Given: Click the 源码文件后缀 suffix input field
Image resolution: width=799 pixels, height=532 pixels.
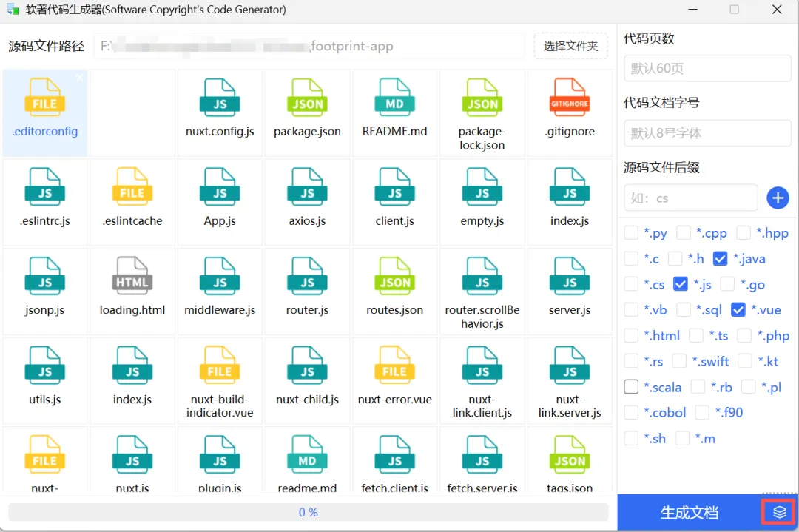Looking at the screenshot, I should tap(690, 198).
